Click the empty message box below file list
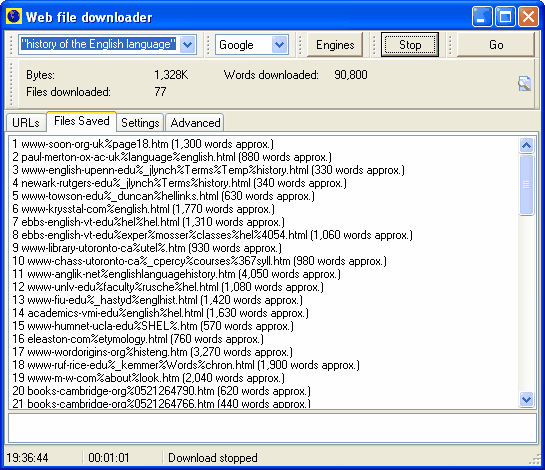 272,428
